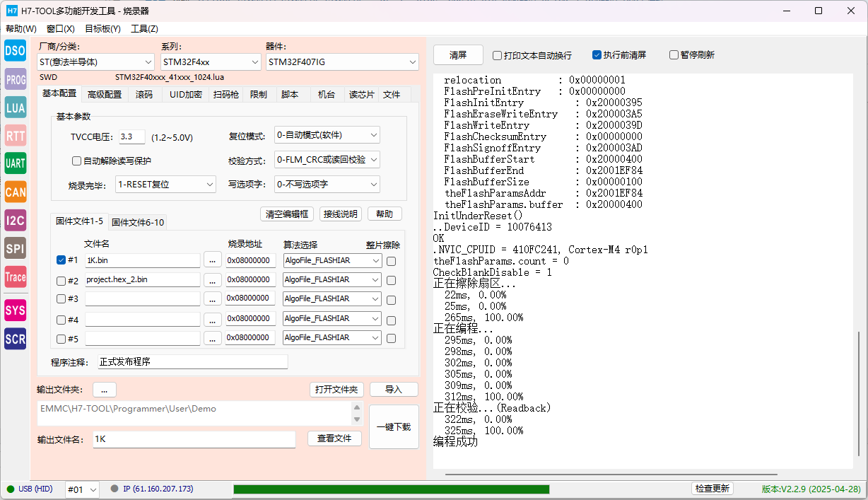Open the SYS system settings icon
Screen dimensions: 868x500
(x=16, y=310)
